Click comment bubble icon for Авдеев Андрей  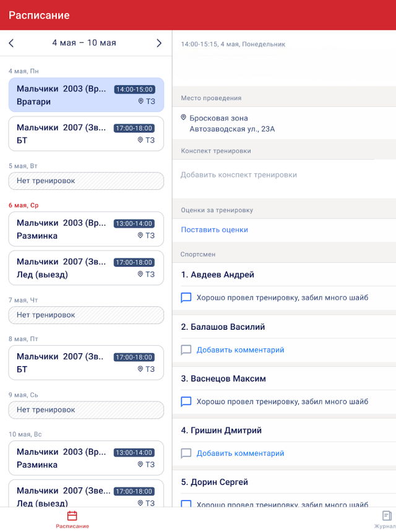coord(186,298)
